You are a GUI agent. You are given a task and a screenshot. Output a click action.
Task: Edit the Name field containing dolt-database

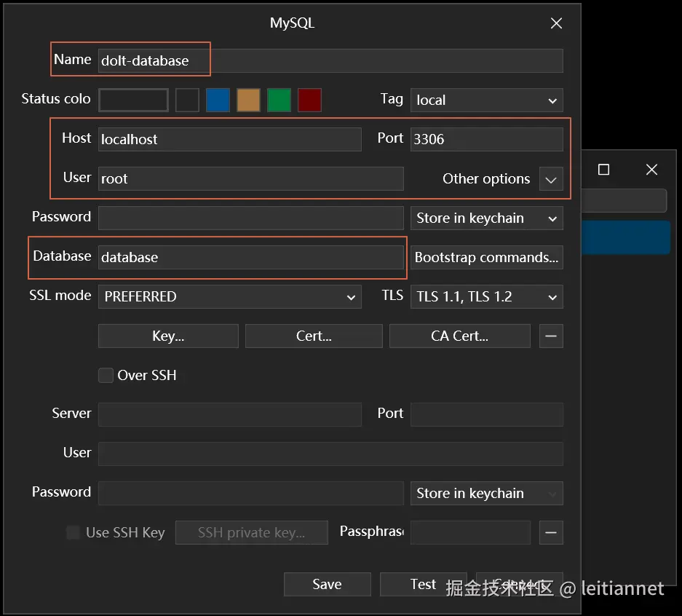coord(330,60)
